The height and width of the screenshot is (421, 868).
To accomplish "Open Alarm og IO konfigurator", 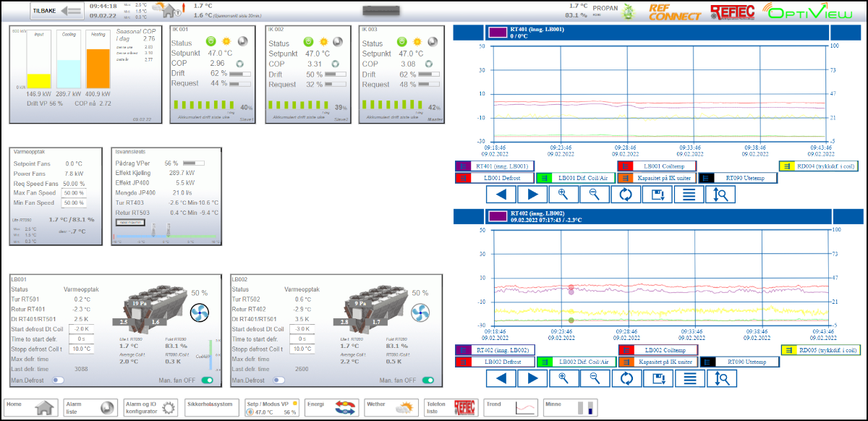I will [150, 407].
